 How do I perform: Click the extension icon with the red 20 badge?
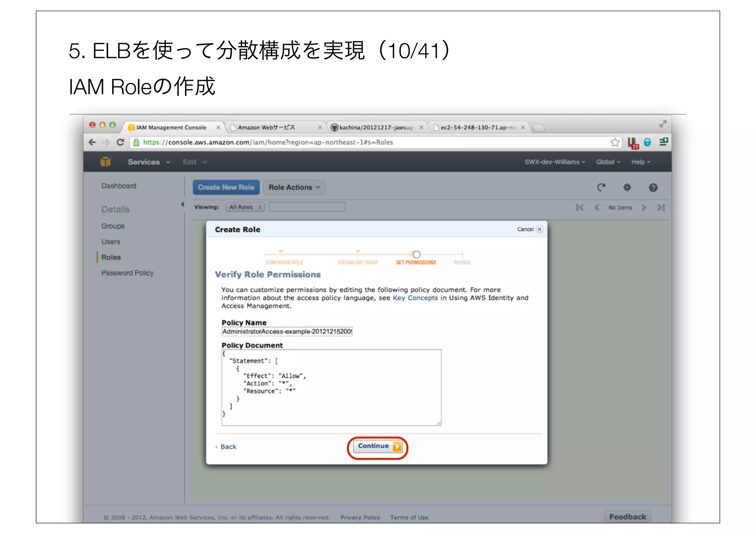633,143
